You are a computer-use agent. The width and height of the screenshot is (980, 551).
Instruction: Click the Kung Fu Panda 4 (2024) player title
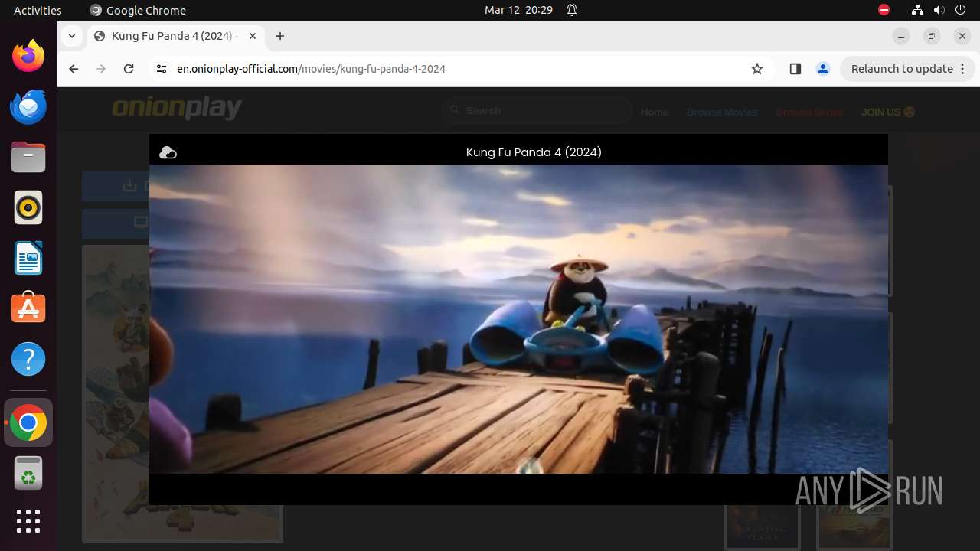(x=534, y=152)
